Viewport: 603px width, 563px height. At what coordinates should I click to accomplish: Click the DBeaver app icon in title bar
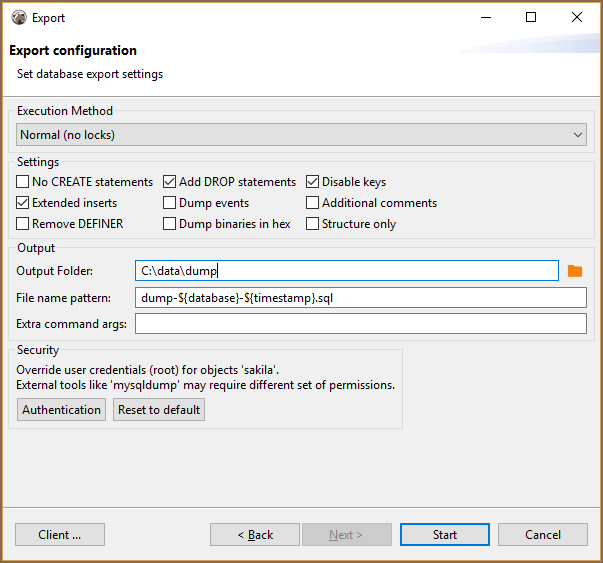click(18, 17)
